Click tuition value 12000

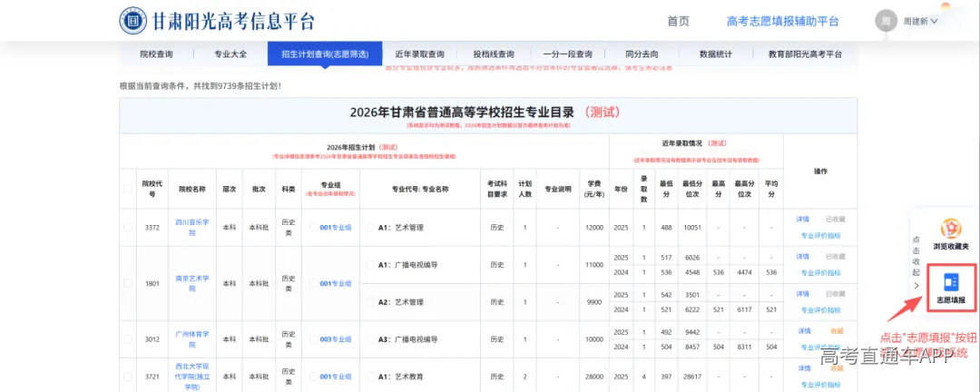tap(594, 228)
